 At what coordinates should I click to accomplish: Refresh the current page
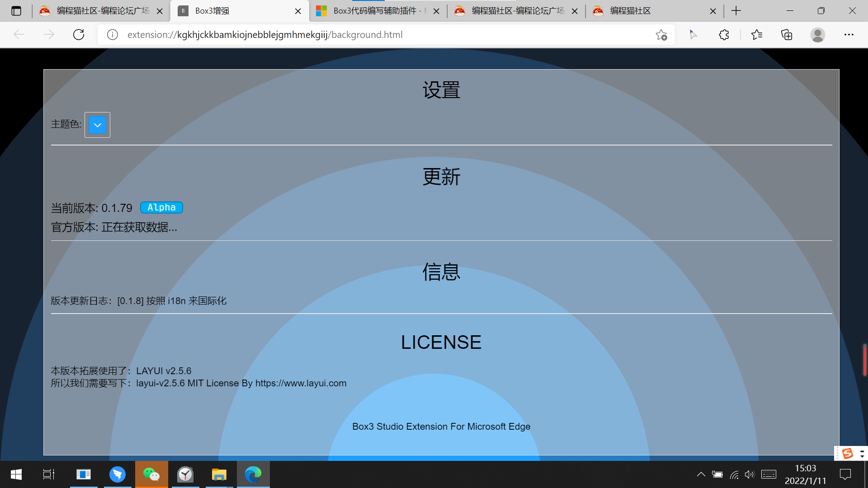coord(79,35)
